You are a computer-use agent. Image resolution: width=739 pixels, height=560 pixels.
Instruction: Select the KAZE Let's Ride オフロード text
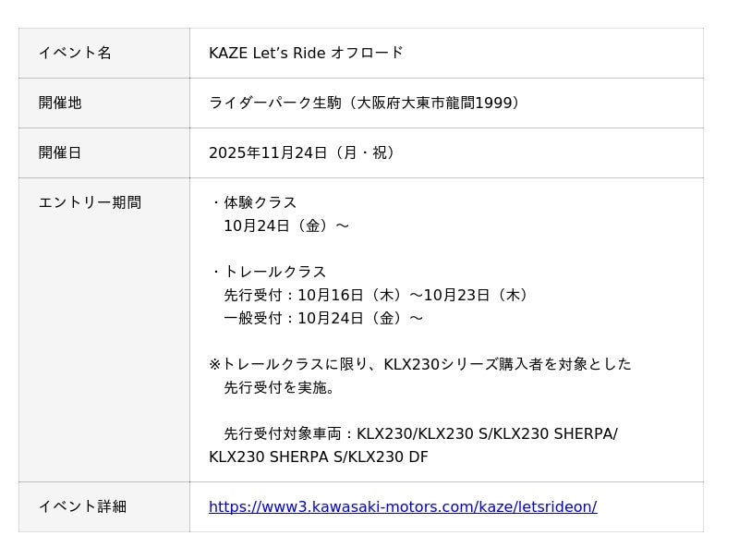[x=306, y=53]
